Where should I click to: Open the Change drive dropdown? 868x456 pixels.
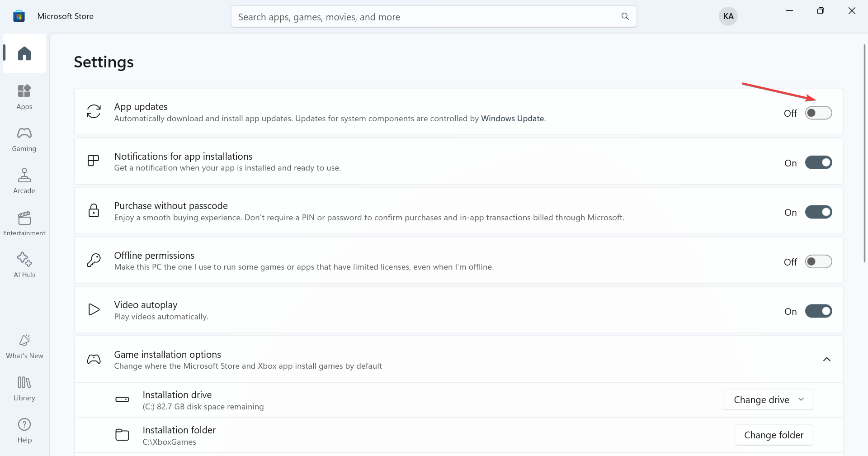[x=768, y=400]
